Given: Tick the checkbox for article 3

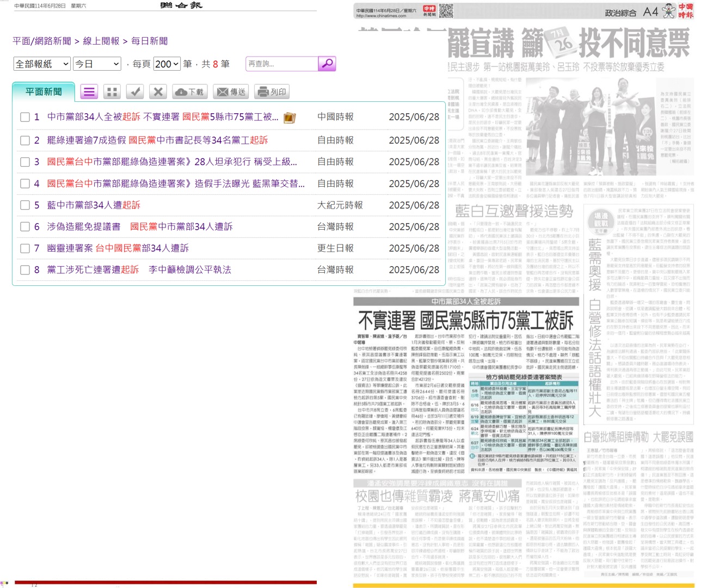Looking at the screenshot, I should point(24,162).
